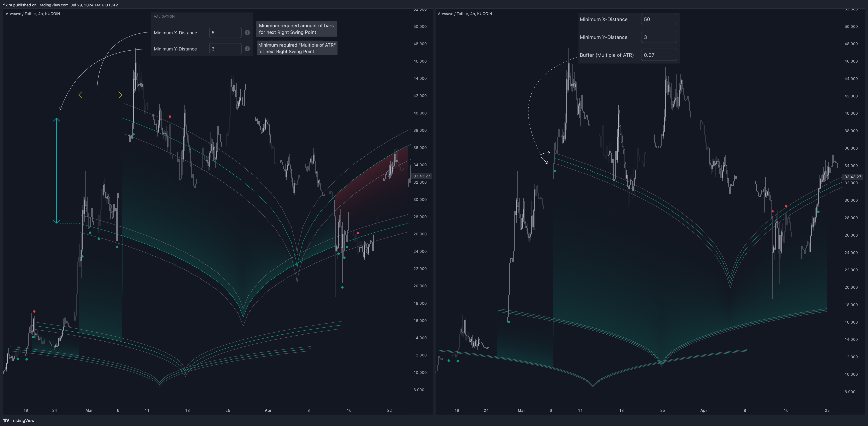The height and width of the screenshot is (426, 868).
Task: Click the yellow horizontal double-arrow on left chart
Action: tap(100, 95)
